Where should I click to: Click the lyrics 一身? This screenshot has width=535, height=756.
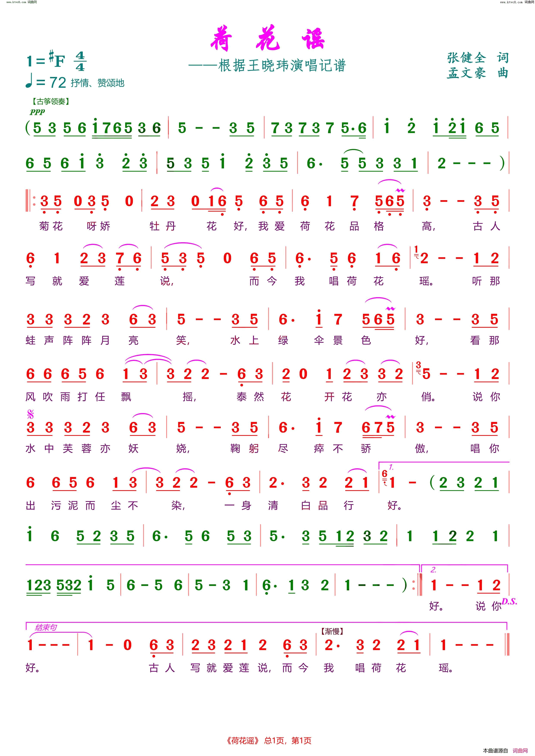pos(238,505)
